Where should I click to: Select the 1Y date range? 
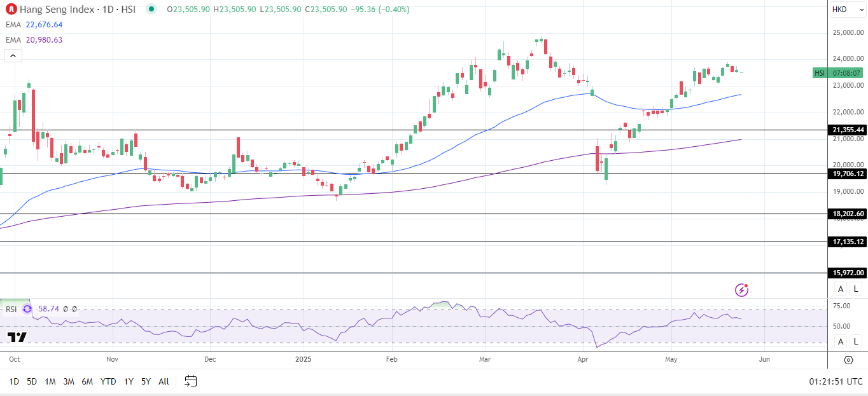[129, 381]
